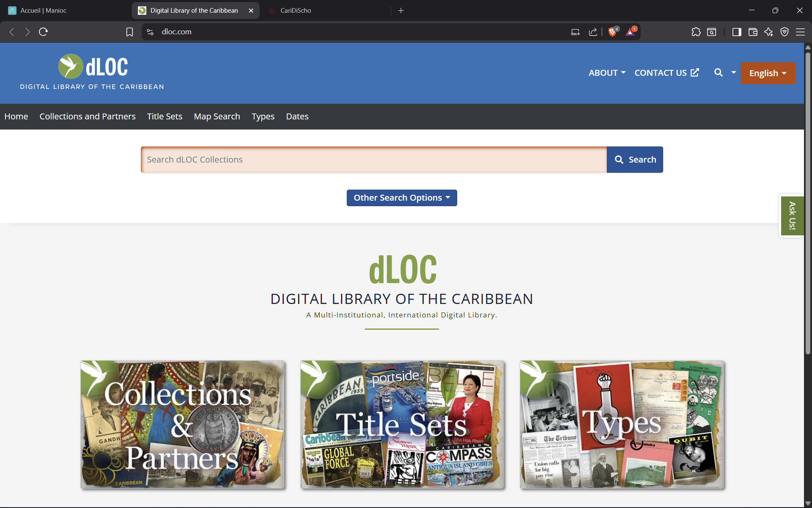Open the English language selector
812x508 pixels.
tap(768, 73)
